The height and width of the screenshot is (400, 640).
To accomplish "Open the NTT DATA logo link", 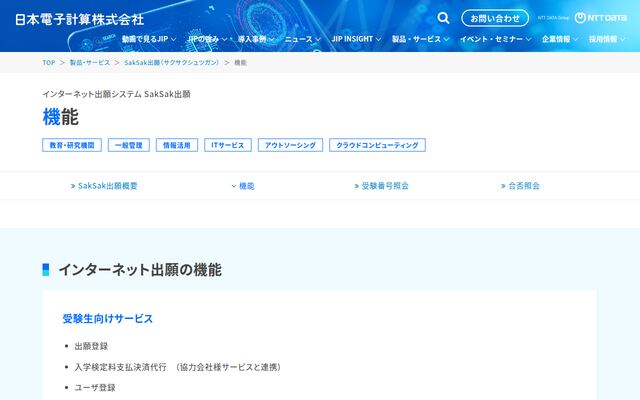I will click(600, 18).
